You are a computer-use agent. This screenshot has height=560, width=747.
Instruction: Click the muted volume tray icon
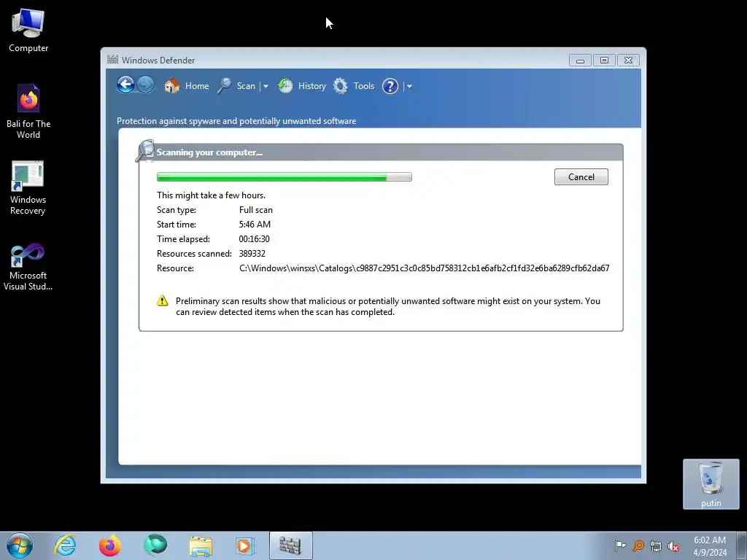[x=673, y=546]
